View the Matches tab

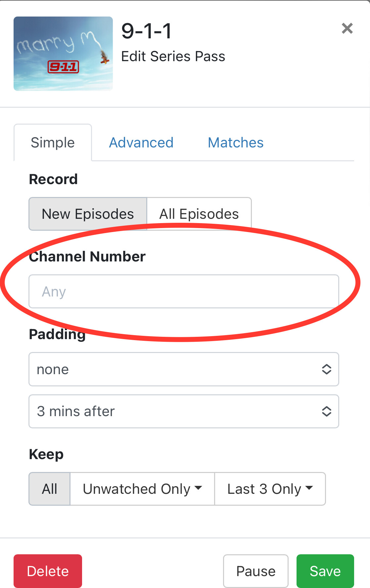point(236,143)
